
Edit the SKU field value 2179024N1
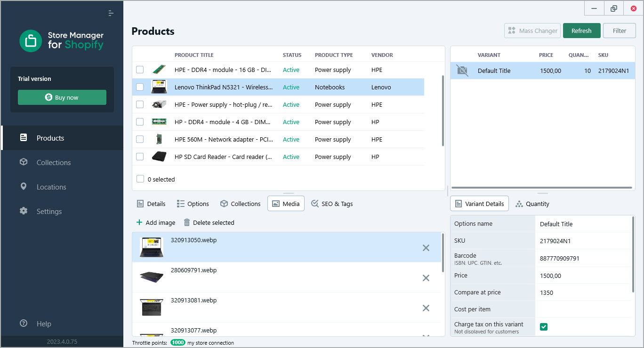[x=583, y=241]
